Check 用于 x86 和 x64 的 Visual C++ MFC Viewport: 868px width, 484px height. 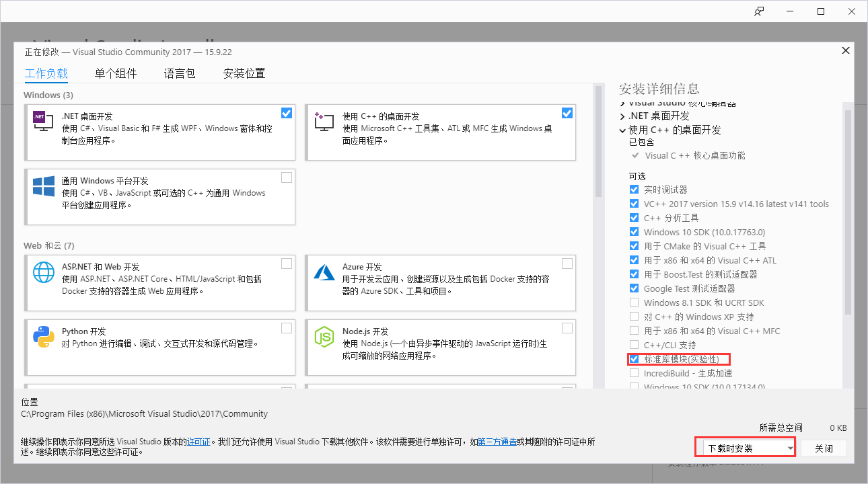(634, 331)
